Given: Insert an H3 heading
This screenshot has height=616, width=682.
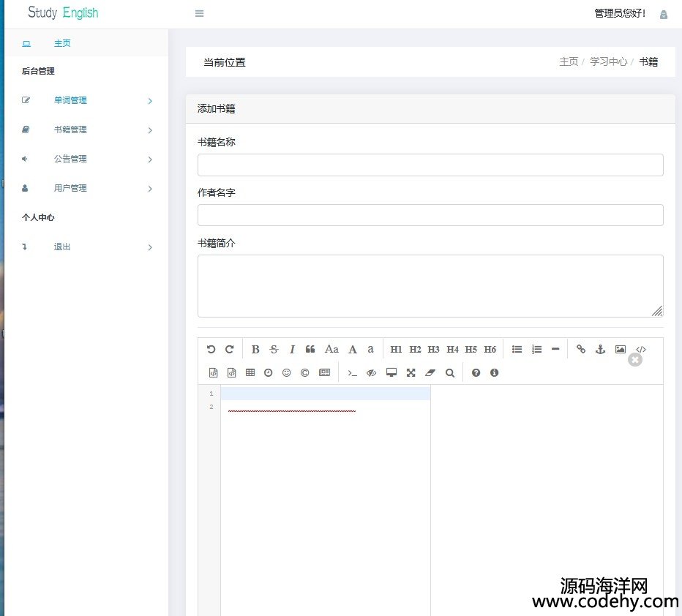Looking at the screenshot, I should (434, 349).
